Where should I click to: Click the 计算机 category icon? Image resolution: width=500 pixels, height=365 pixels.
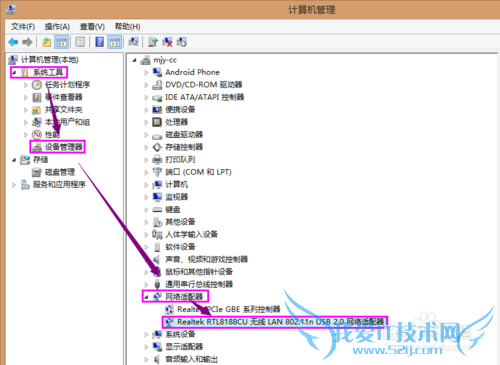[157, 185]
